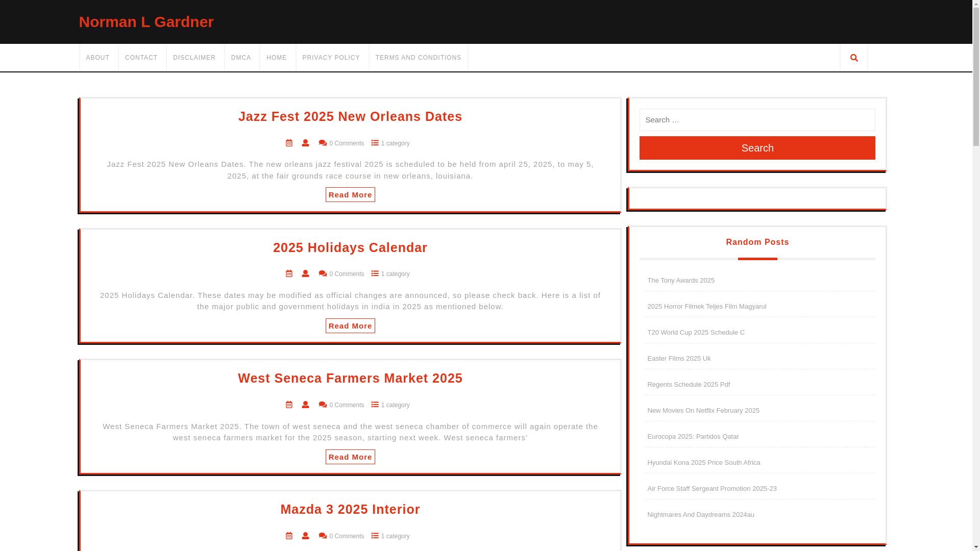Viewport: 980px width, 551px height.
Task: Open the Jazz Fest 2025 New Orleans Dates post
Action: (350, 116)
